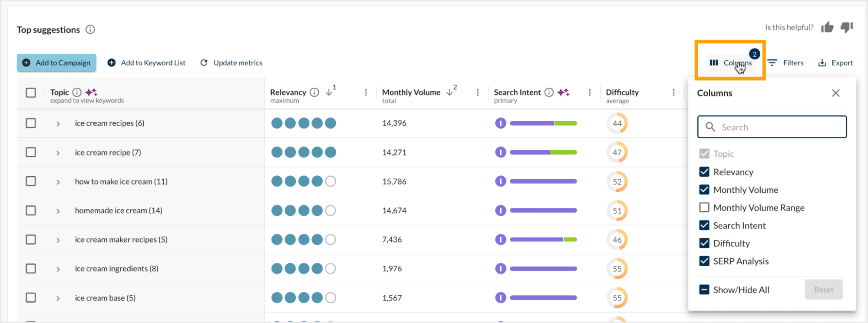This screenshot has width=868, height=323.
Task: Close the Columns panel
Action: point(835,93)
